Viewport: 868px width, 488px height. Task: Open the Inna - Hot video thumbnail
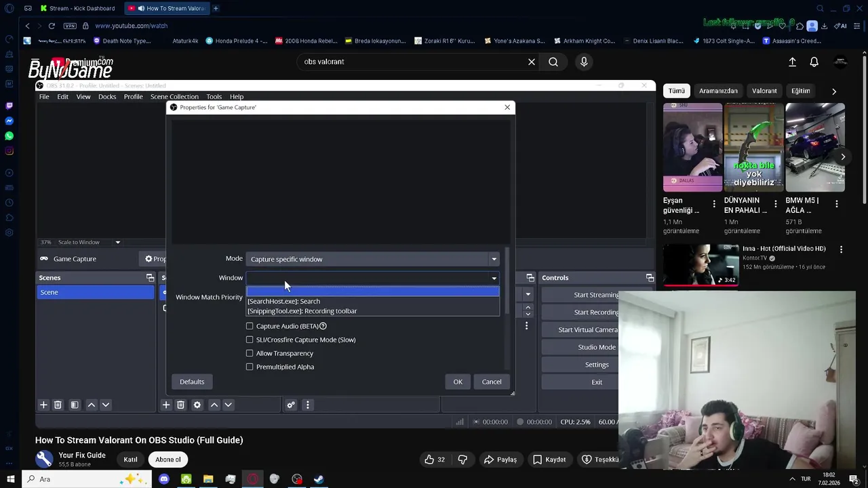701,265
